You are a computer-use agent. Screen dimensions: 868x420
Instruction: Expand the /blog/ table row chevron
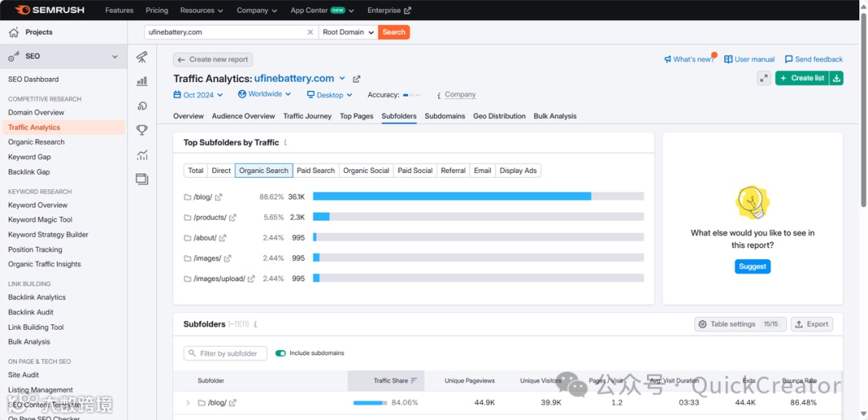[187, 403]
